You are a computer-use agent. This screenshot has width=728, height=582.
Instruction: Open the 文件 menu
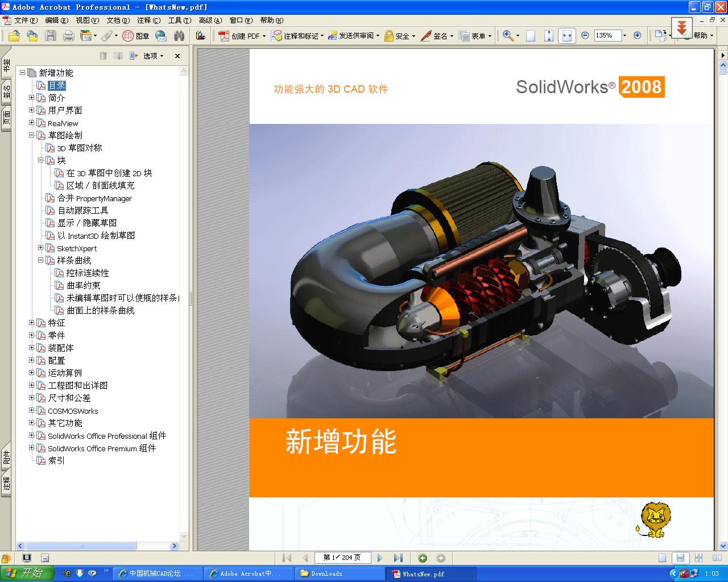click(x=25, y=20)
